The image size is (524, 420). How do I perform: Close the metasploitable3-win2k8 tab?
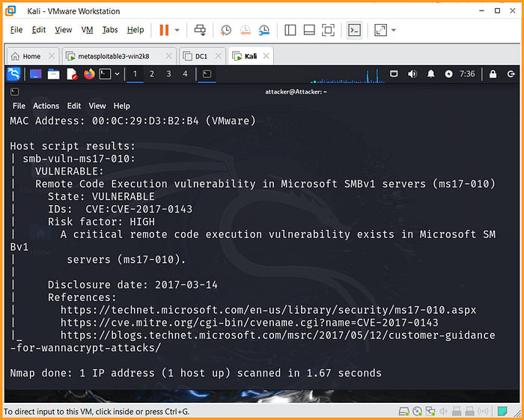pyautogui.click(x=168, y=56)
